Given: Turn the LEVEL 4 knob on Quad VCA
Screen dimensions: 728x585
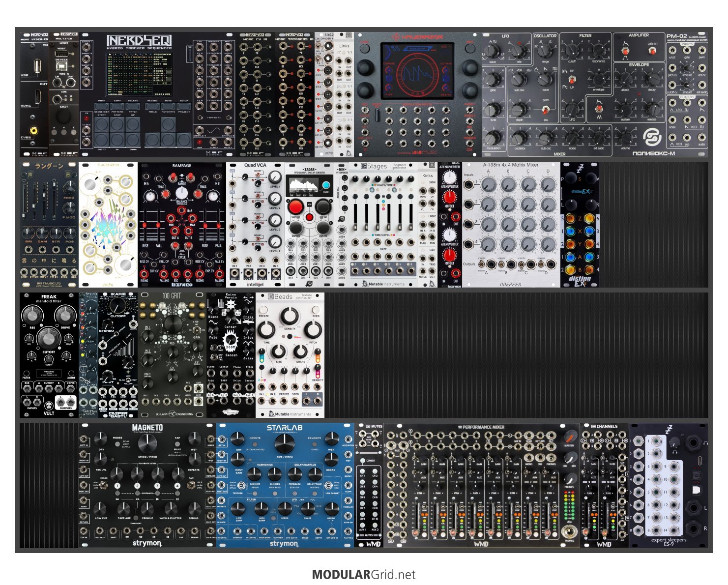Looking at the screenshot, I should (275, 242).
